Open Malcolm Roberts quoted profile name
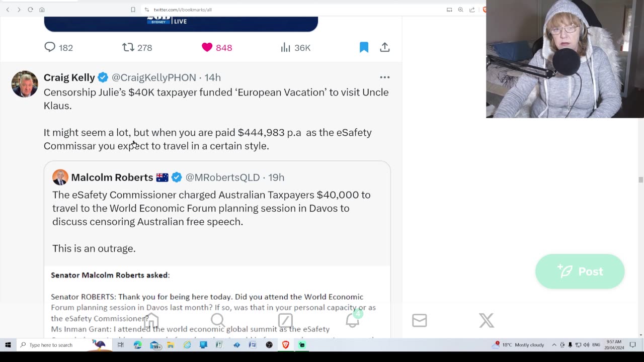The width and height of the screenshot is (644, 362). click(112, 177)
